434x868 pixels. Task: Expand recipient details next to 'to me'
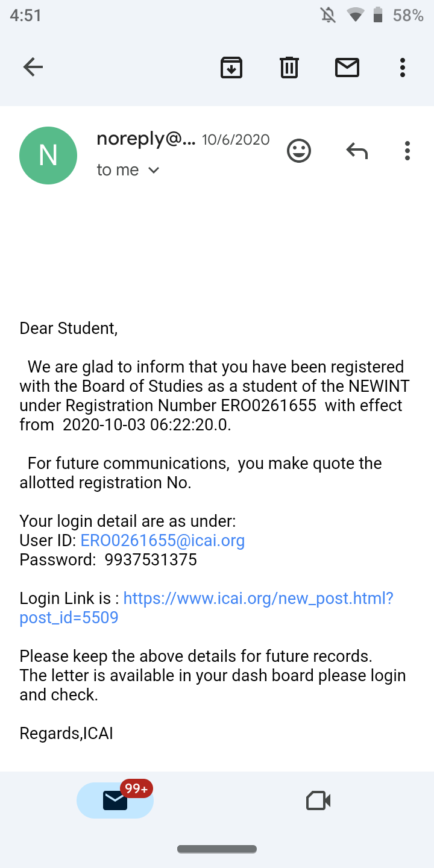click(x=154, y=171)
